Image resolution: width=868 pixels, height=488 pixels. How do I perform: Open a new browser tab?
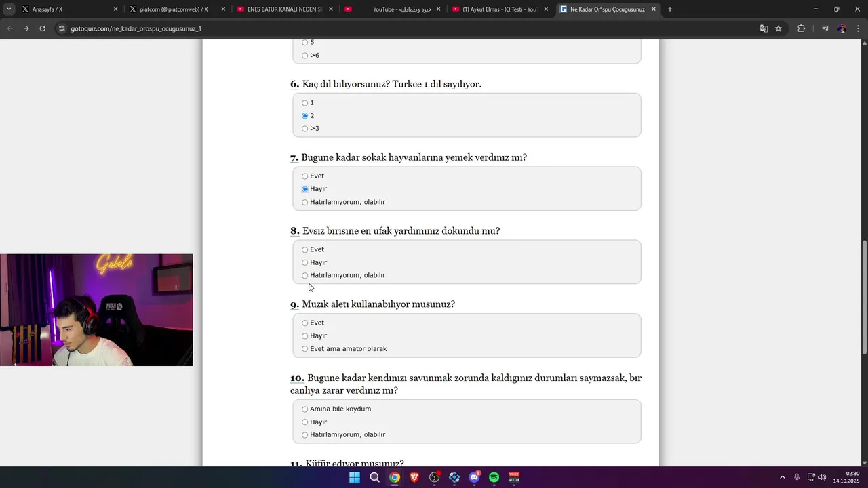click(670, 9)
